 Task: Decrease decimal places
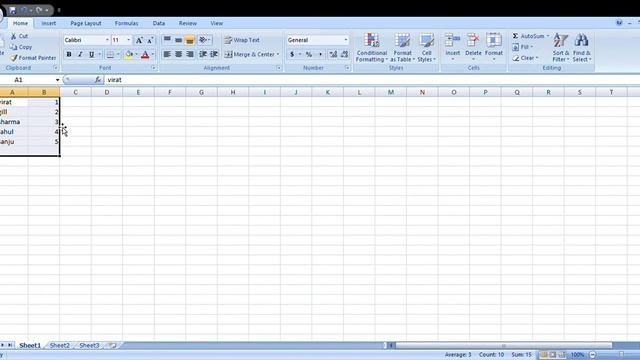click(x=344, y=54)
